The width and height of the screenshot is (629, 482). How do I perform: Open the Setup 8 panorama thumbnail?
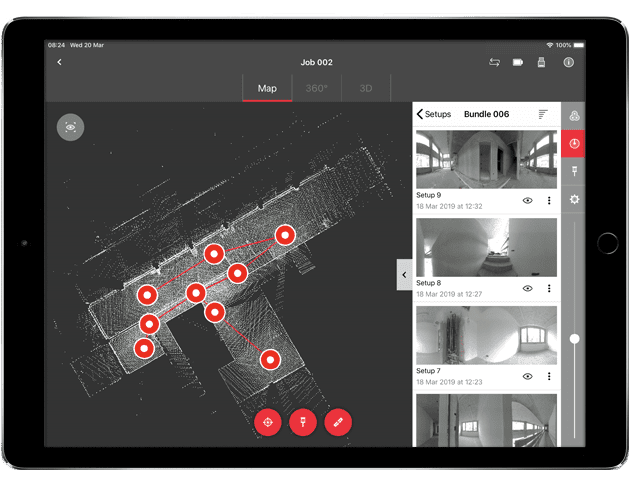(x=486, y=247)
